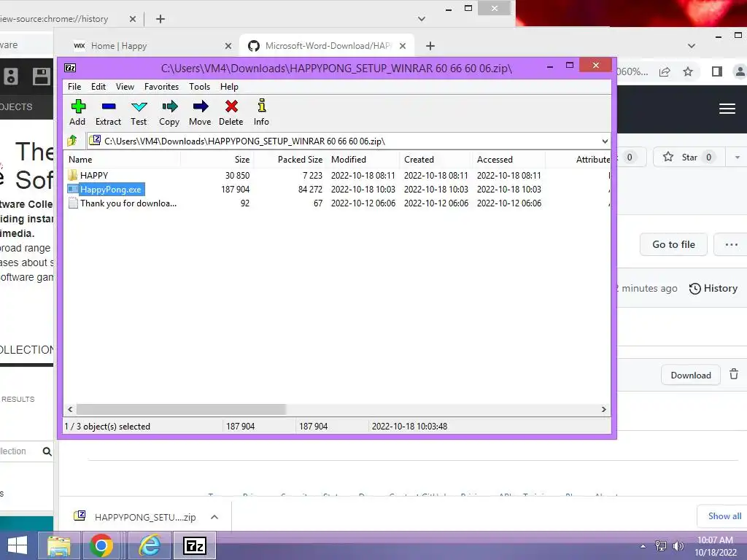The image size is (747, 560).
Task: Sort by the Modified column header
Action: 363,160
